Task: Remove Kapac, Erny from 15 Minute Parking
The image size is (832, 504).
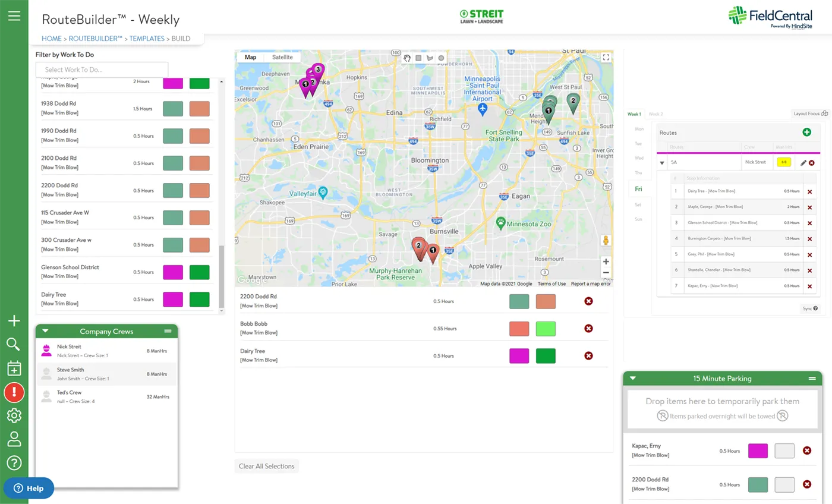Action: [807, 451]
